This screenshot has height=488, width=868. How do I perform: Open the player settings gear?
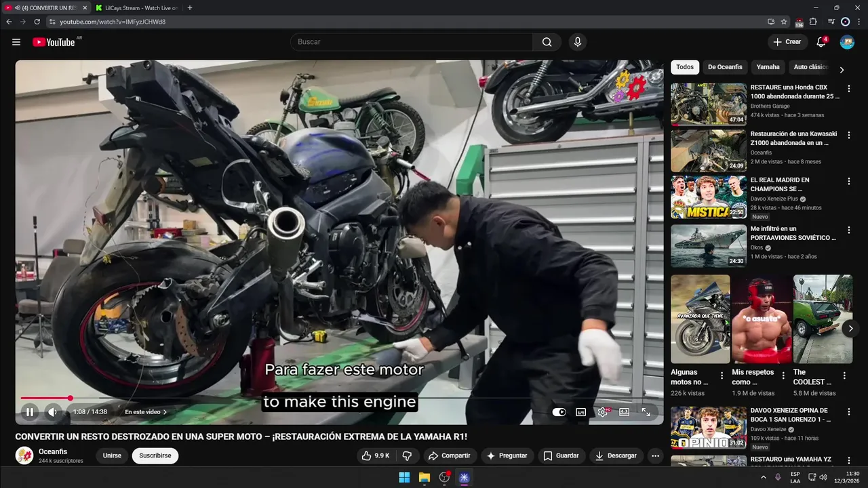[x=602, y=412]
